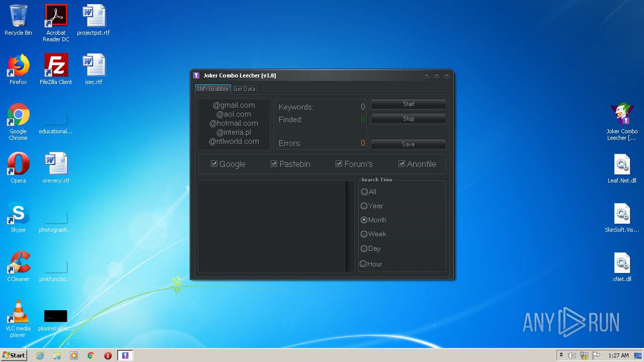Open CCleaner desktop shortcut
The width and height of the screenshot is (644, 362).
coord(18,266)
